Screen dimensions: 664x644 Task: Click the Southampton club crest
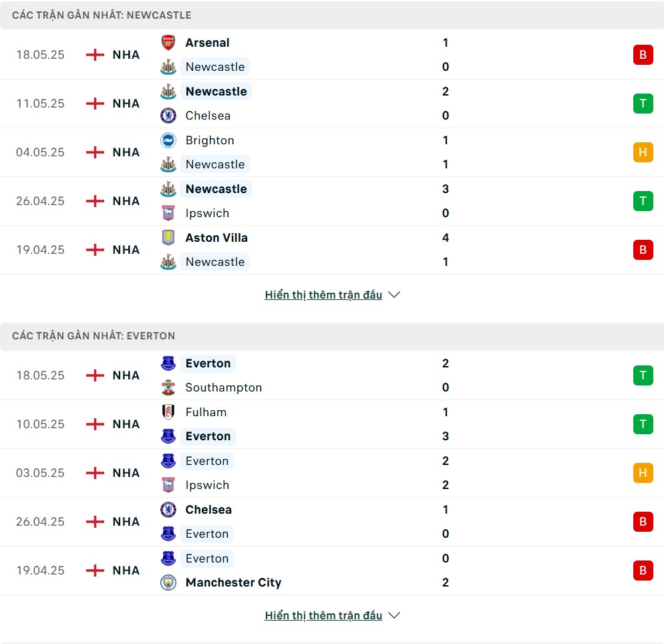[168, 387]
